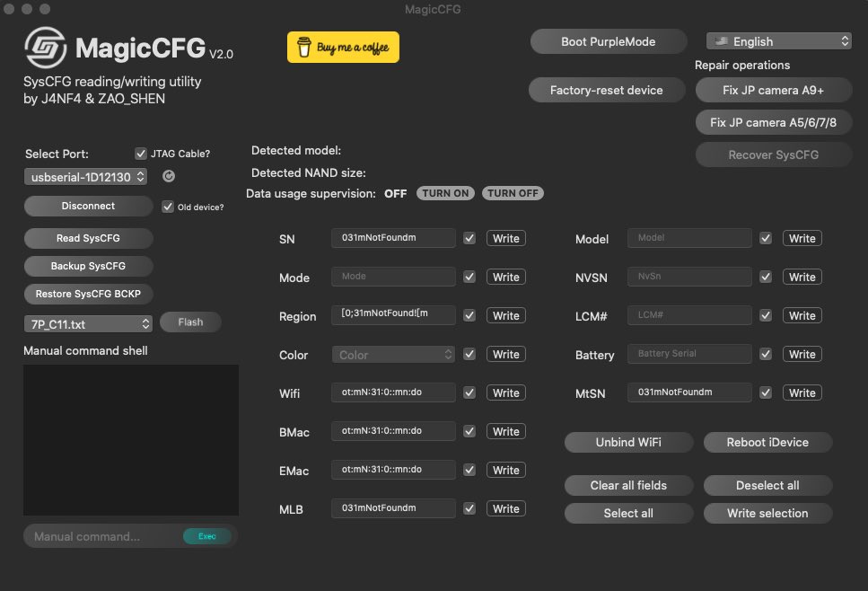Turn off data usage supervision
The height and width of the screenshot is (591, 868).
coord(513,193)
